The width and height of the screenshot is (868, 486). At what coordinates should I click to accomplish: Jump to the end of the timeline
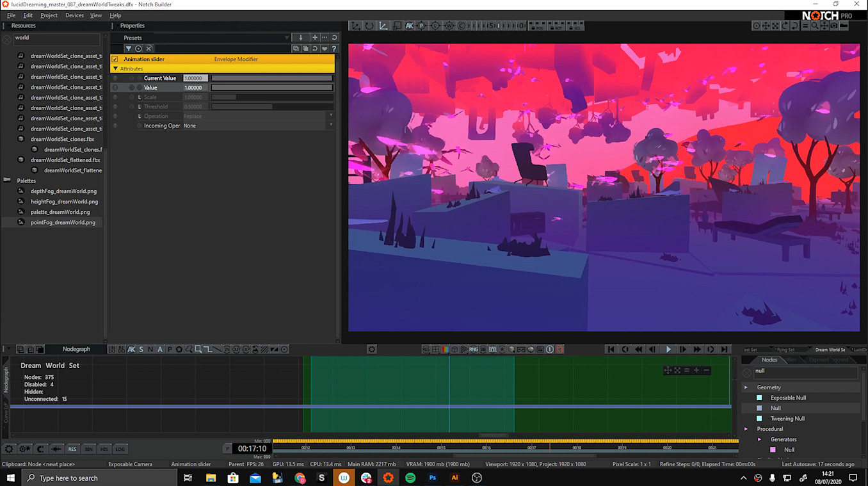pos(725,350)
